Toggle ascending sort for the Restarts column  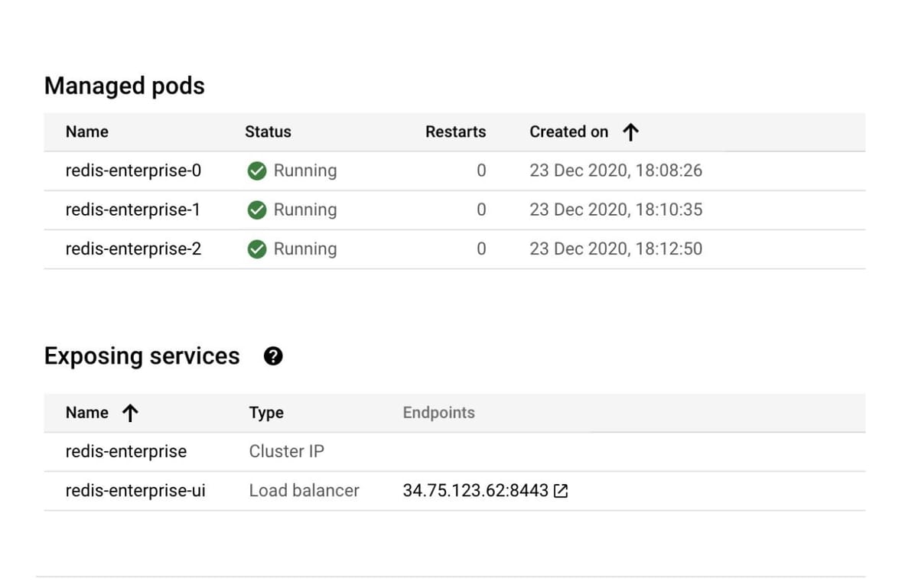[455, 132]
